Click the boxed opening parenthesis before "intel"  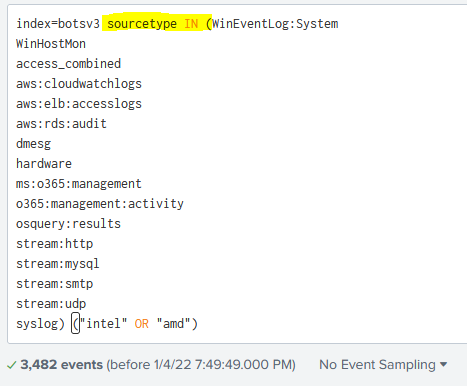click(75, 323)
